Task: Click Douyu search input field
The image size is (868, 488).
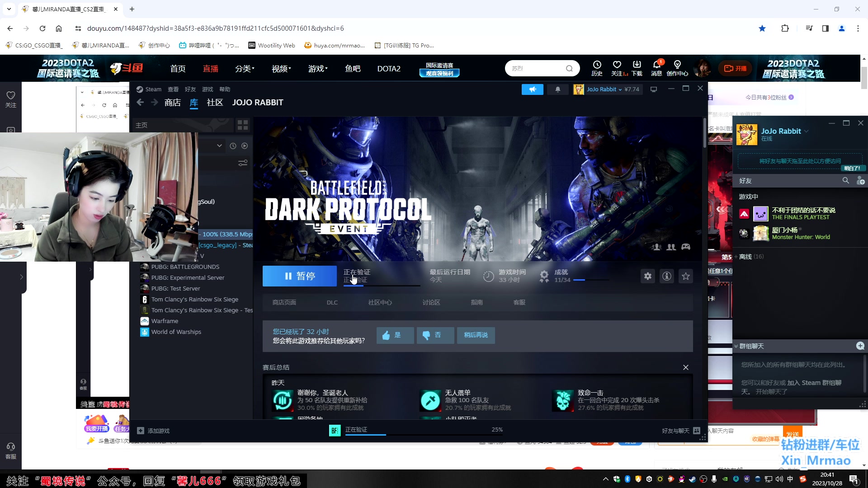Action: 536,69
